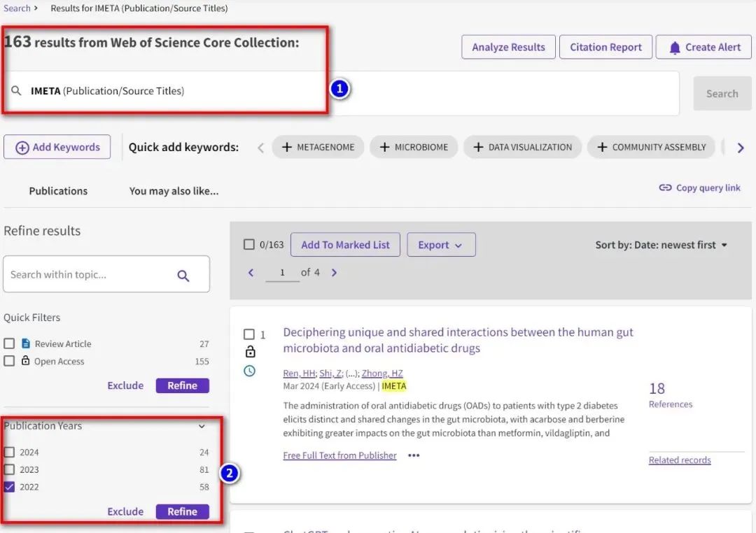The height and width of the screenshot is (533, 756).
Task: Click open access lock icon on result 1
Action: click(250, 352)
